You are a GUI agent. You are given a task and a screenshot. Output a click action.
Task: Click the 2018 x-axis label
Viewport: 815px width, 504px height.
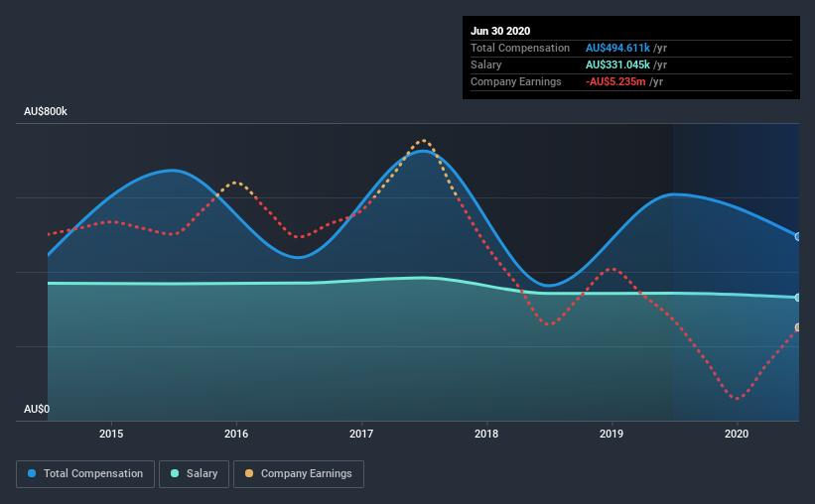pos(486,434)
